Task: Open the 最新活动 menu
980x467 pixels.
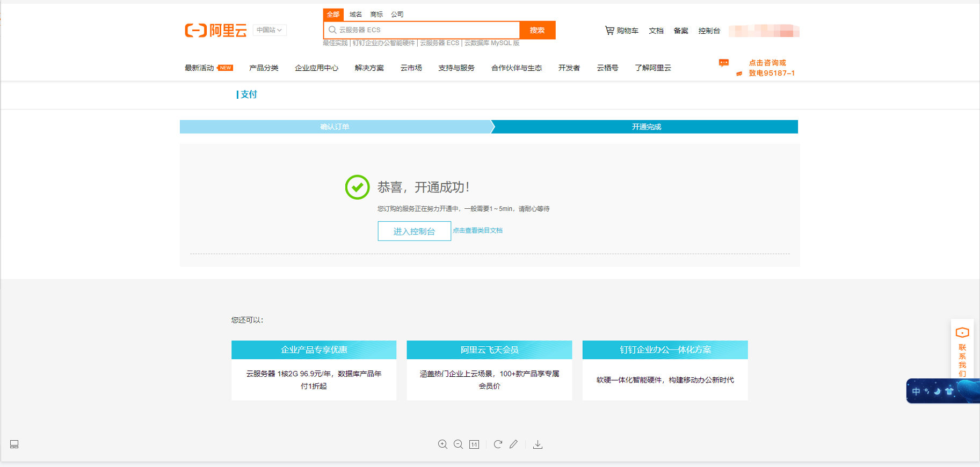Action: click(x=199, y=68)
